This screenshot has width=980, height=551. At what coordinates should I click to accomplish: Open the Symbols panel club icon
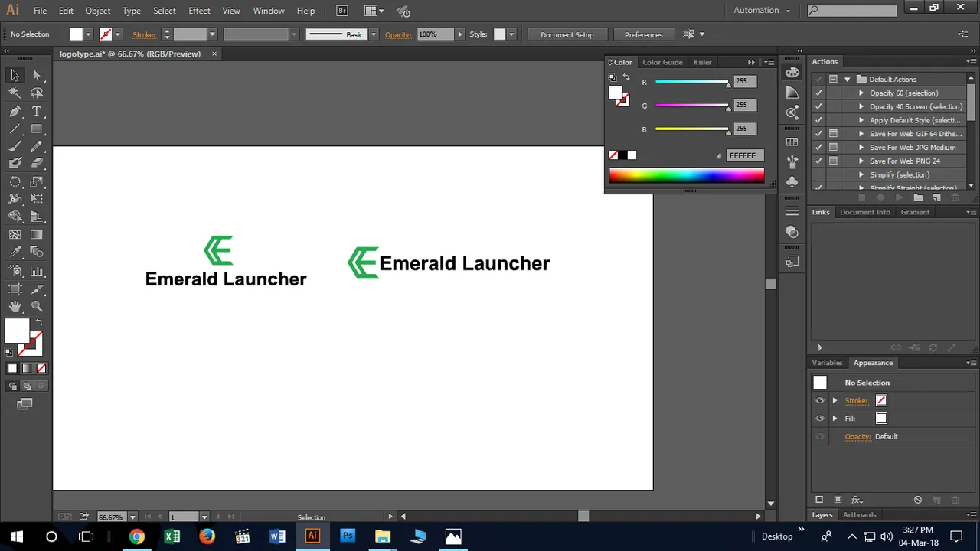coord(792,182)
